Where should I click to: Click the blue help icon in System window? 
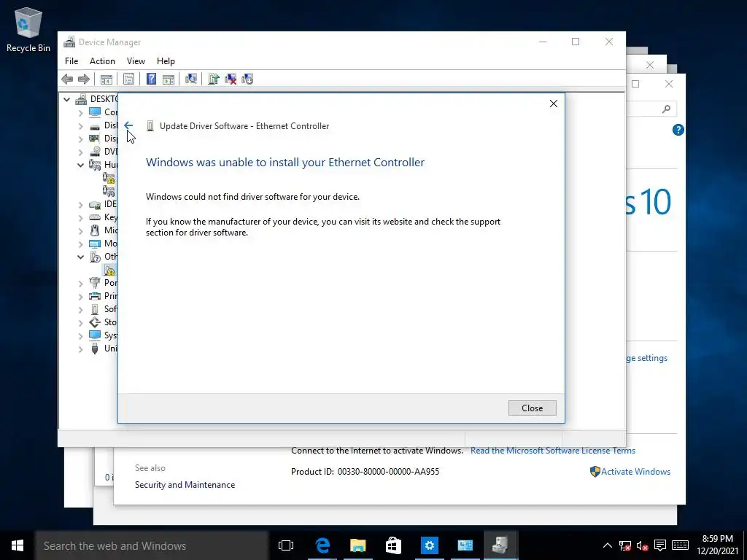678,130
